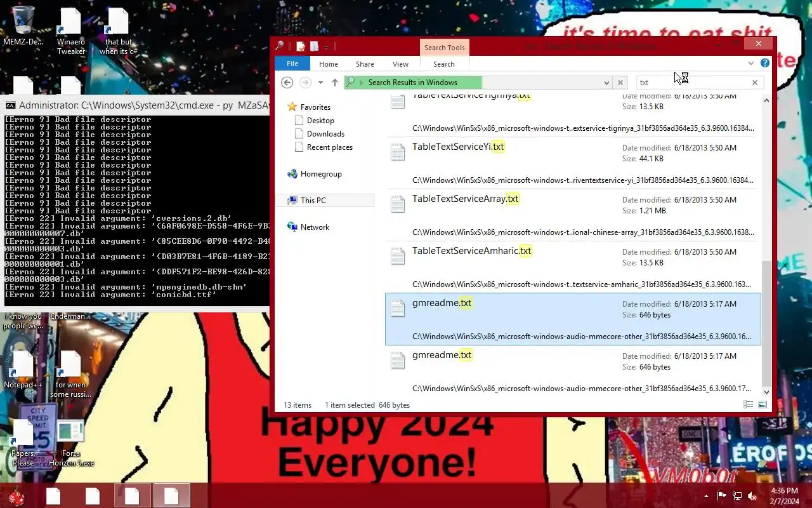The image size is (812, 508).
Task: Open the Action Center flag tray icon
Action: coord(722,497)
